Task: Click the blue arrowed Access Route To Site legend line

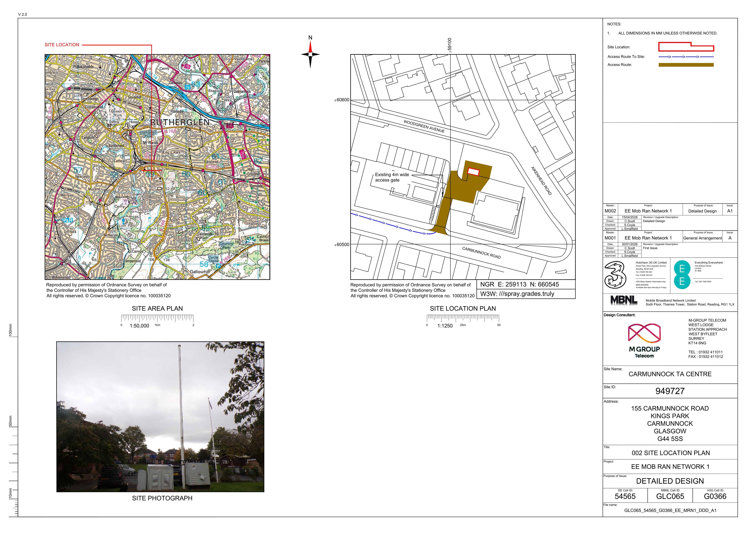Action: click(686, 57)
